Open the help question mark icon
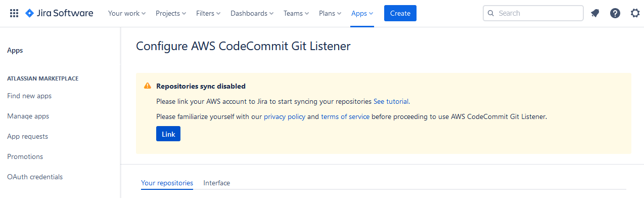This screenshot has height=201, width=644. coord(615,13)
